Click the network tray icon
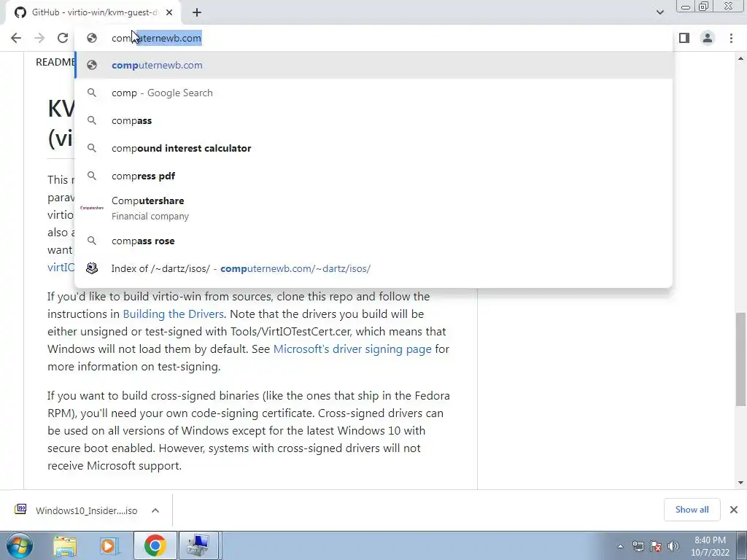The height and width of the screenshot is (560, 747). coord(638,546)
